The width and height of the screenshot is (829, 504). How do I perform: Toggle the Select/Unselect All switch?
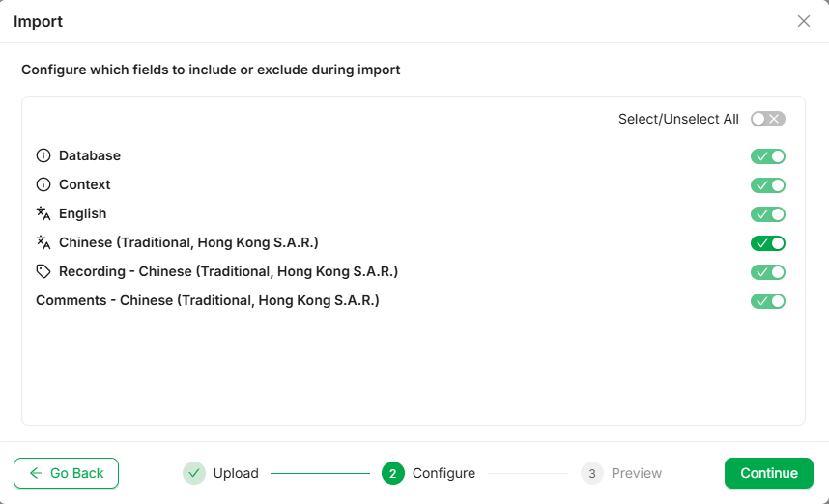coord(768,119)
